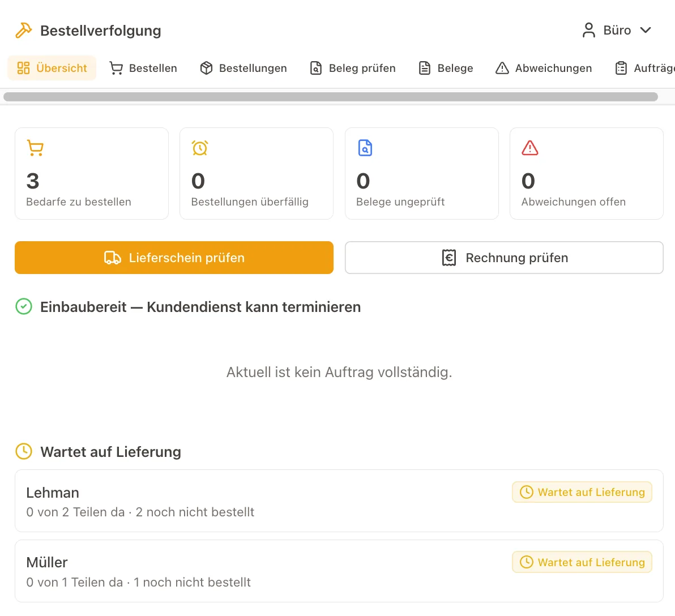Click the shopping cart icon in Bedarfe card
This screenshot has height=616, width=675.
pos(35,148)
